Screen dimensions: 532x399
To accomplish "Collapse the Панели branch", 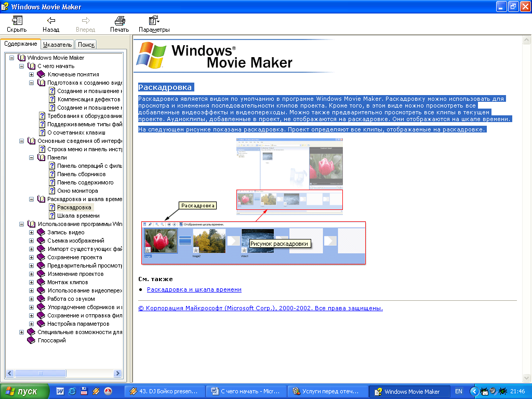I will [x=31, y=157].
